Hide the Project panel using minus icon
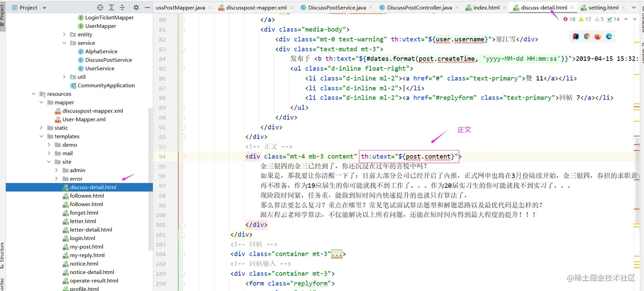The width and height of the screenshot is (644, 291). [x=147, y=8]
